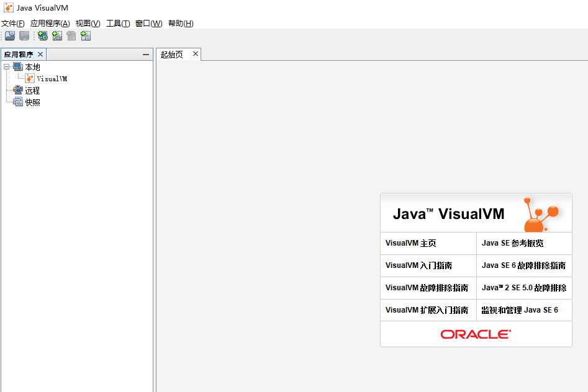
Task: Open the 帮助(H) menu
Action: coord(181,24)
